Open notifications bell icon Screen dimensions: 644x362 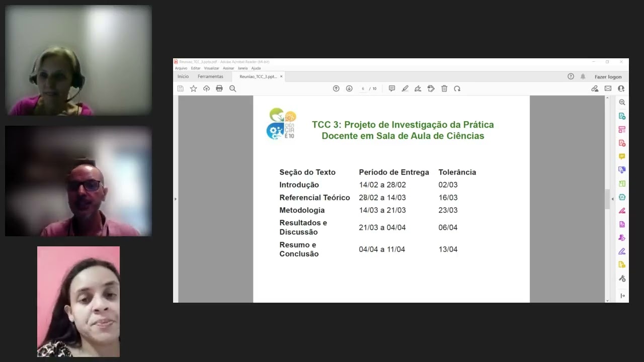coord(583,76)
